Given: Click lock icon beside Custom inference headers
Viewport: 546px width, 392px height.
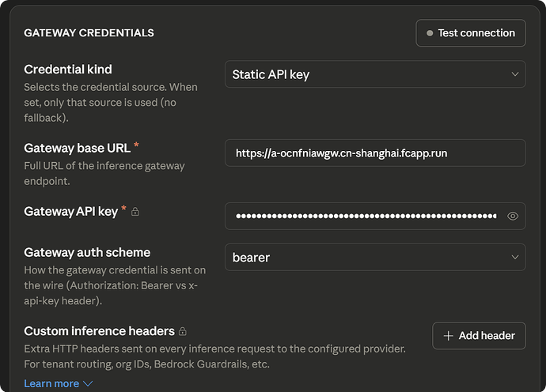Looking at the screenshot, I should 183,331.
